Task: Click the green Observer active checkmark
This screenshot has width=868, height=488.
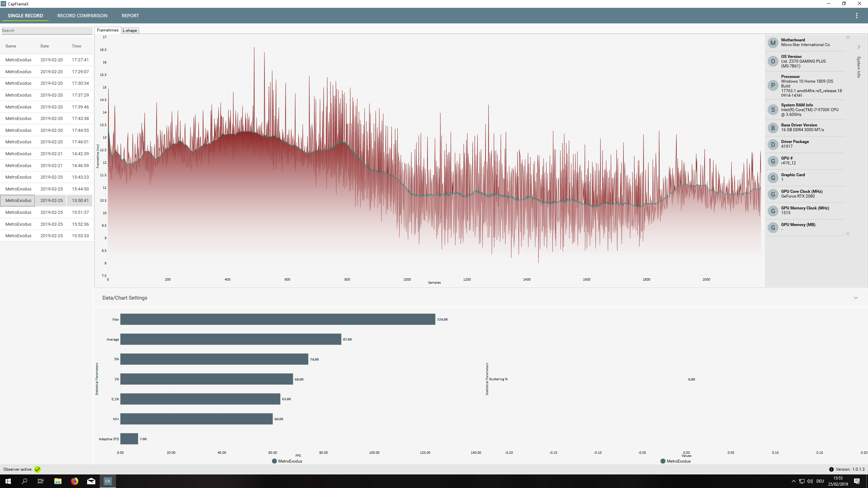Action: [x=37, y=469]
